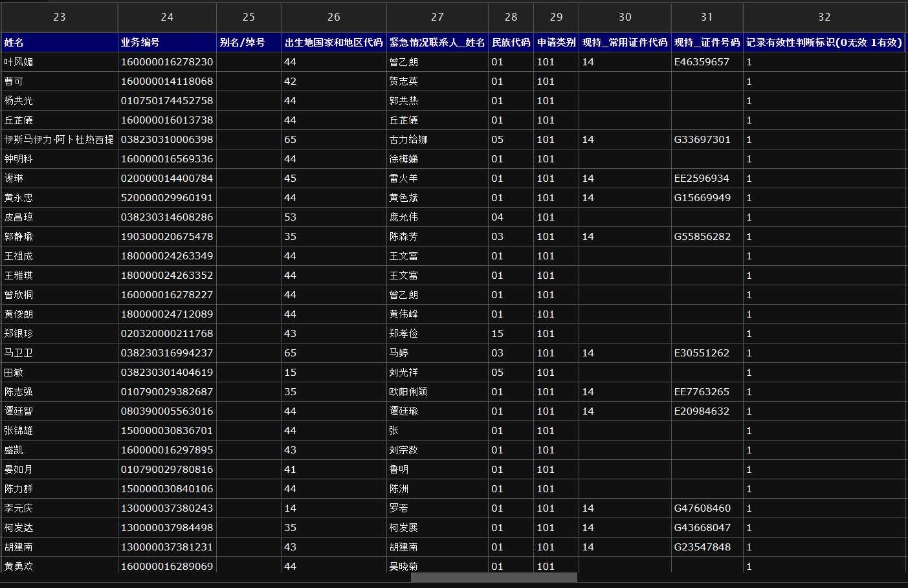Select certificate number E20984632
Viewport: 908px width, 588px height.
click(x=707, y=411)
